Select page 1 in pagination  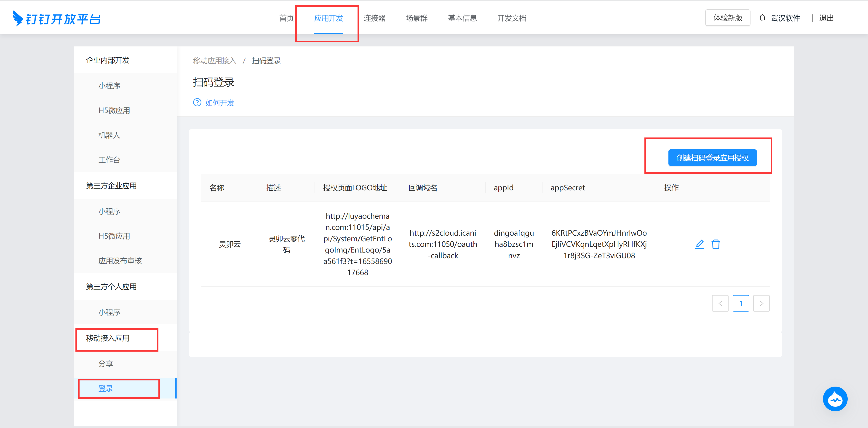pos(741,304)
